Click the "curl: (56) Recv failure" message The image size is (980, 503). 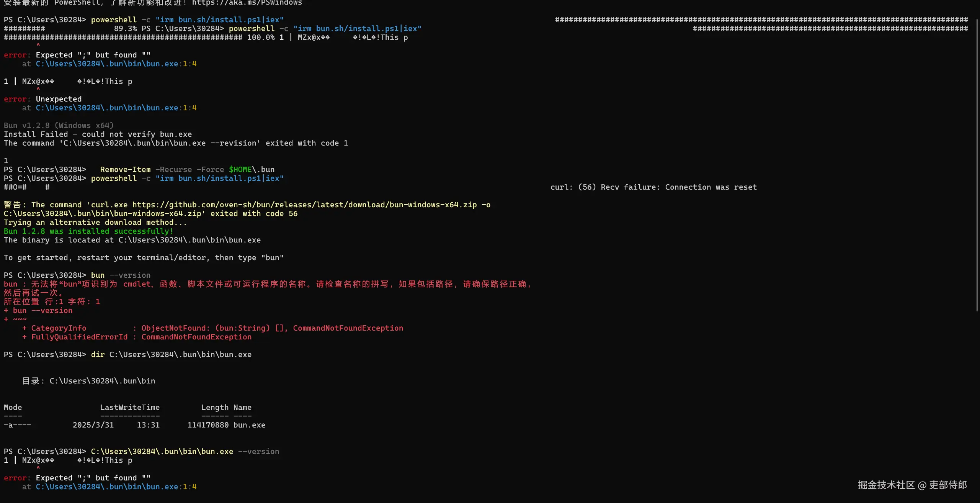click(x=653, y=187)
